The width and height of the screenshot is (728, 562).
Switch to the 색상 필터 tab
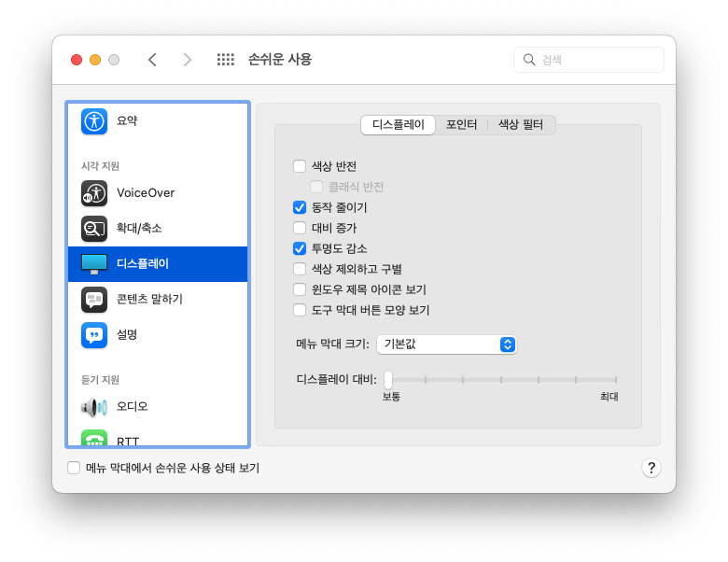[x=521, y=125]
